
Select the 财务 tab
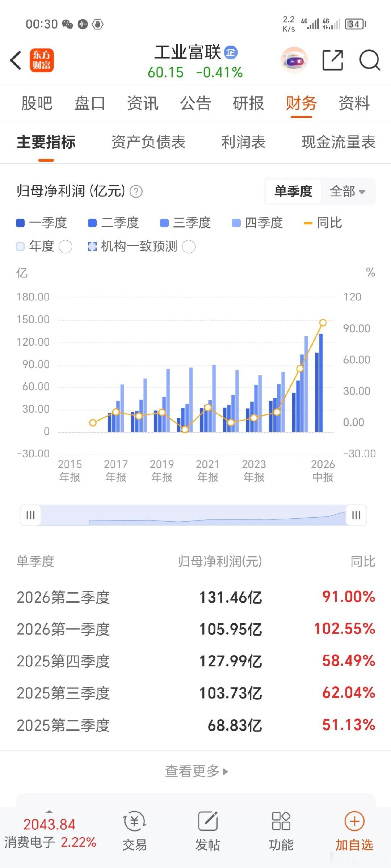point(301,103)
